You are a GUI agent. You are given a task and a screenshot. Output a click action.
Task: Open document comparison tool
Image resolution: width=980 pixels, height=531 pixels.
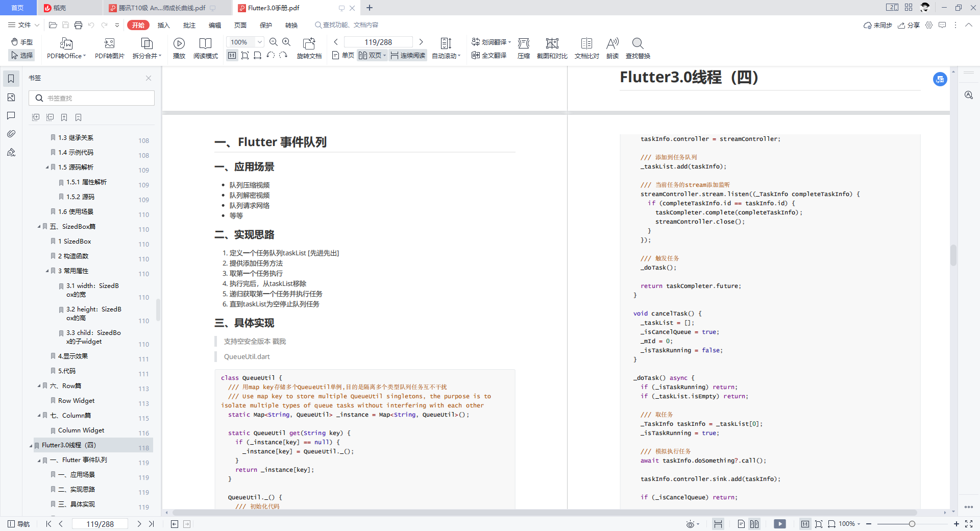[x=587, y=49]
